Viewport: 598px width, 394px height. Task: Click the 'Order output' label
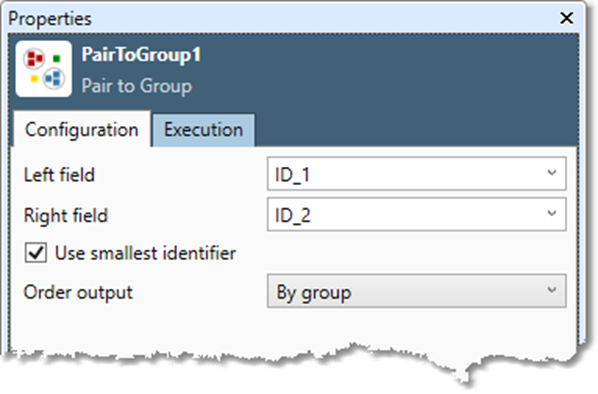click(x=78, y=293)
